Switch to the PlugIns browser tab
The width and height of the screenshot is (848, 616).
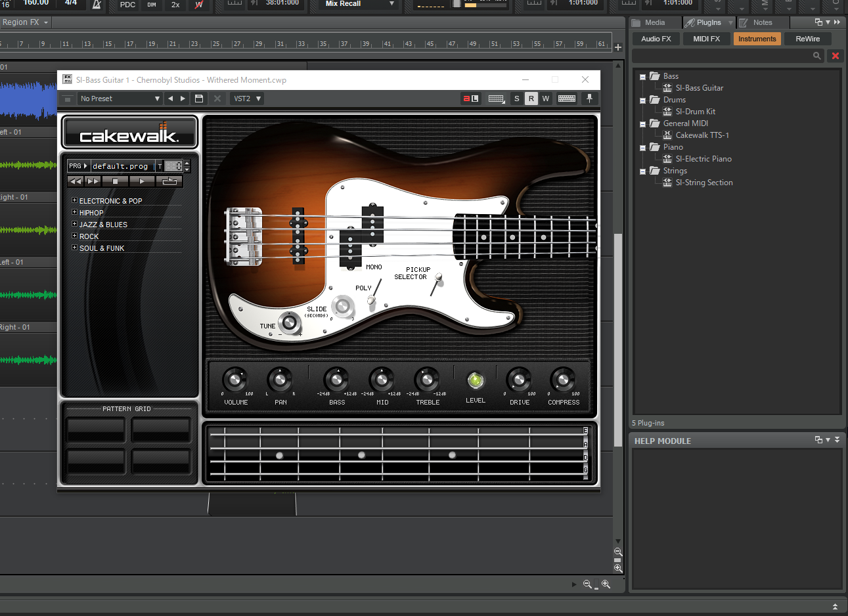709,22
